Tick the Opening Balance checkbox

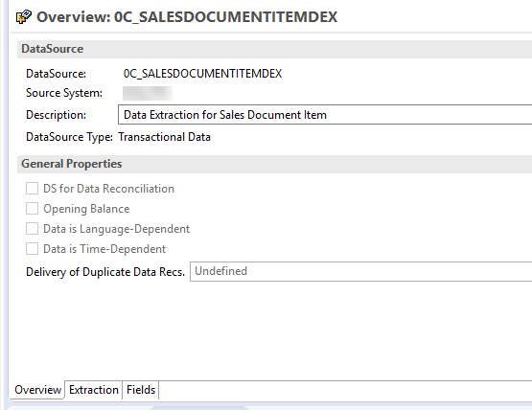(x=32, y=209)
